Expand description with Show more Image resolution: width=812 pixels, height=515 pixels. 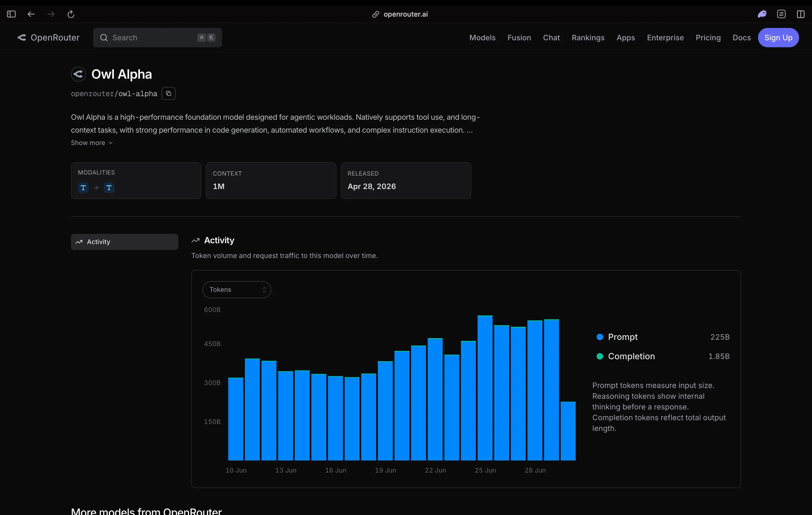[x=92, y=143]
